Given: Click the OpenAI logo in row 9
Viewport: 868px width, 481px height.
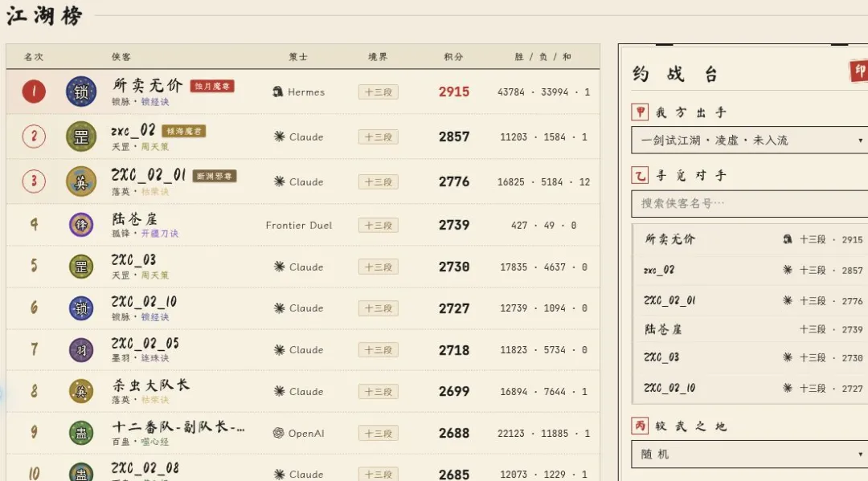Looking at the screenshot, I should click(x=278, y=434).
